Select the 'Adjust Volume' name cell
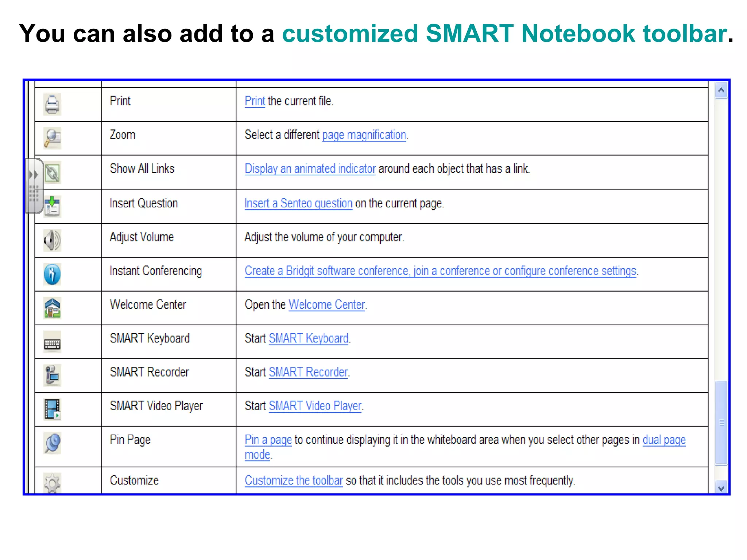 (x=169, y=240)
